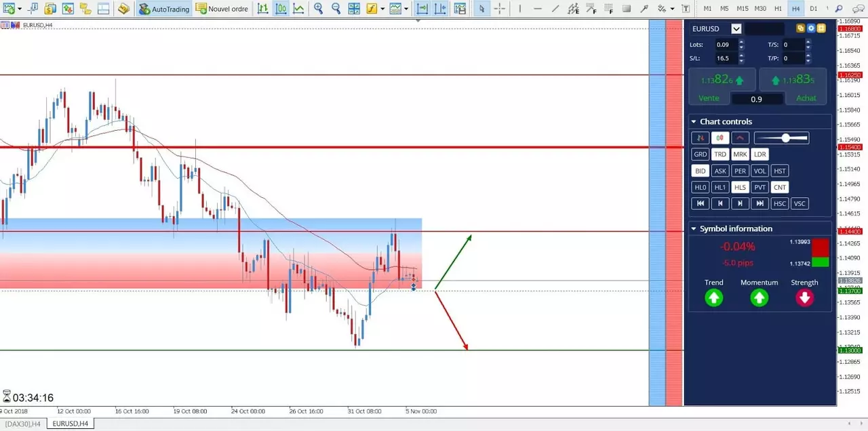This screenshot has width=868, height=431.
Task: Toggle the TRD chart control
Action: [x=720, y=155]
